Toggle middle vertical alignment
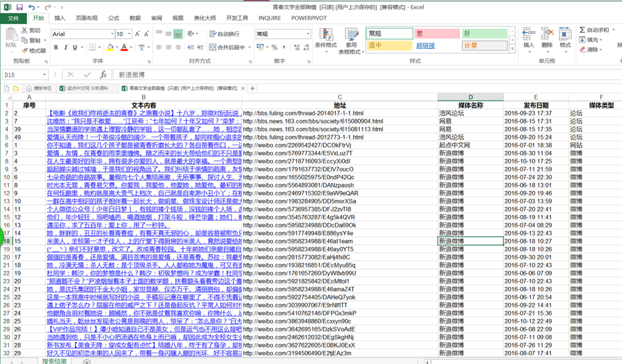The image size is (622, 364). coord(169,34)
